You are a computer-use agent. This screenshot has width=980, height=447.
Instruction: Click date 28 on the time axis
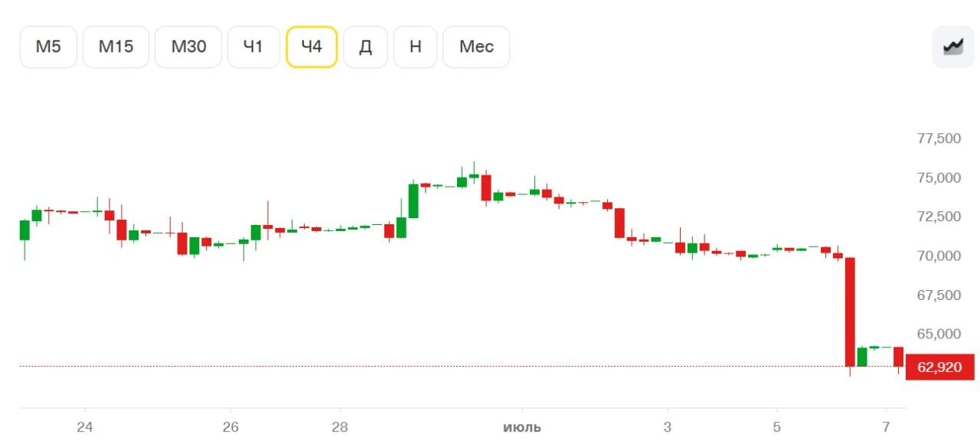(x=341, y=427)
